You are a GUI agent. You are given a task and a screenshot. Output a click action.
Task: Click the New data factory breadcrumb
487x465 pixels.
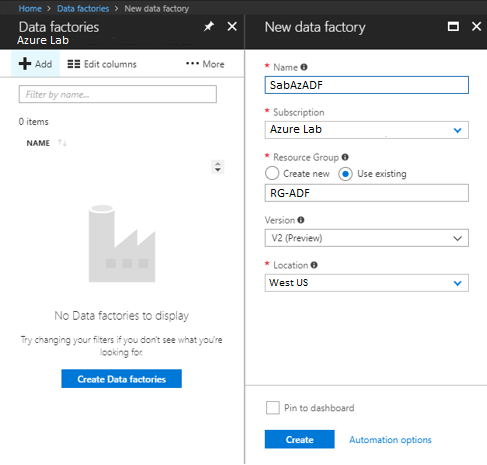click(x=157, y=8)
